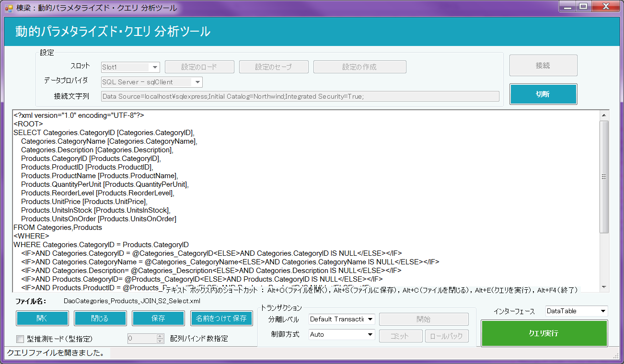624x364 pixels.
Task: Click down arrow on 配列バインド数 spinner
Action: coord(160,341)
